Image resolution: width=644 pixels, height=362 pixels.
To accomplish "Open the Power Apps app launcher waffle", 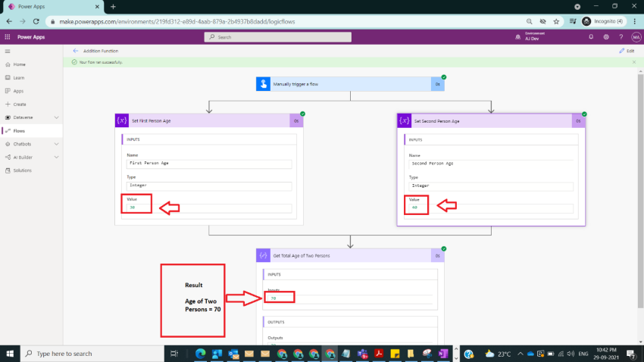I will pos(8,37).
